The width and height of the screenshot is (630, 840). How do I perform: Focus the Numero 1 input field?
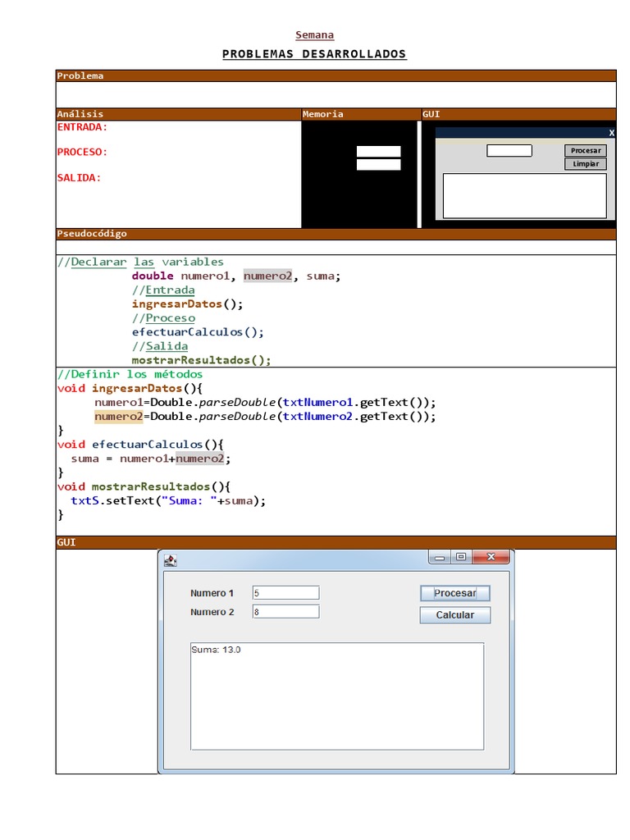pyautogui.click(x=286, y=593)
